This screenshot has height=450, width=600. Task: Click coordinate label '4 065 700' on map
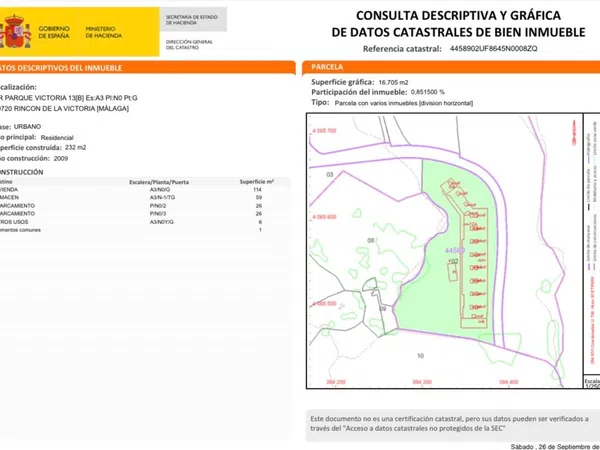[x=324, y=131]
